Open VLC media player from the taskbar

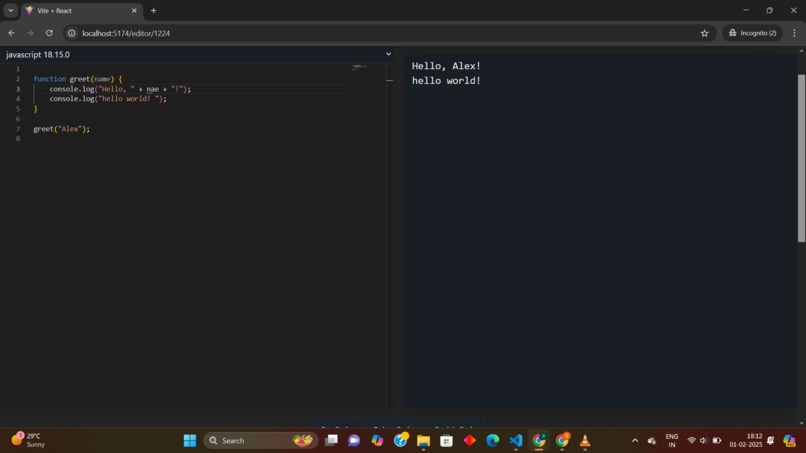[585, 441]
